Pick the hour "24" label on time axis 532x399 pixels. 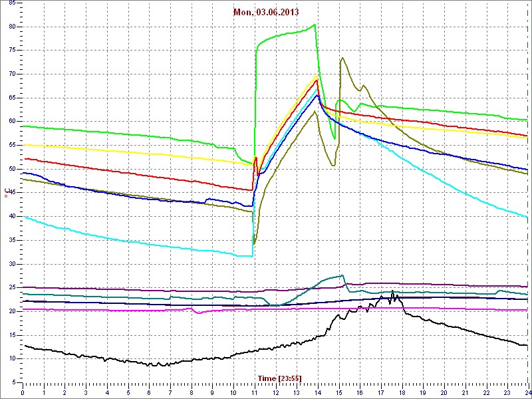[527, 392]
